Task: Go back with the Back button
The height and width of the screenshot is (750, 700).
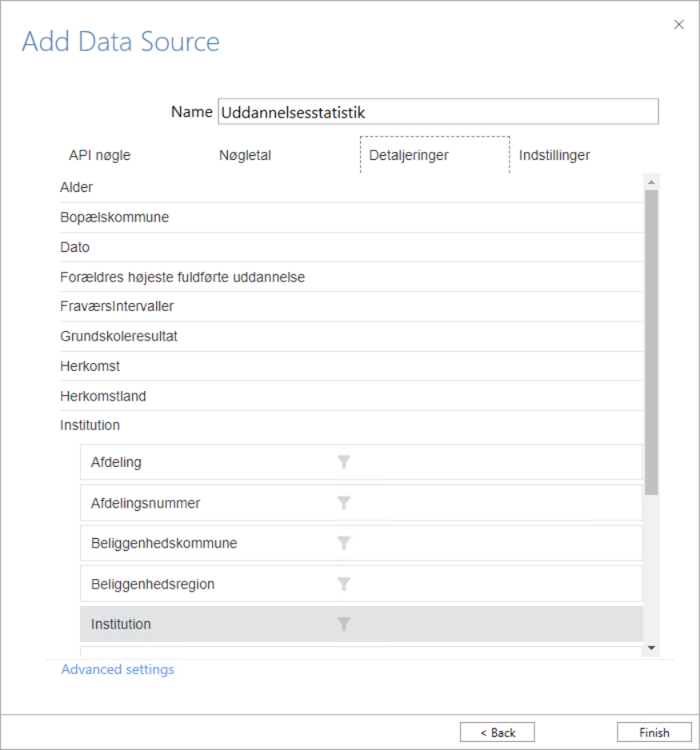Action: tap(497, 732)
